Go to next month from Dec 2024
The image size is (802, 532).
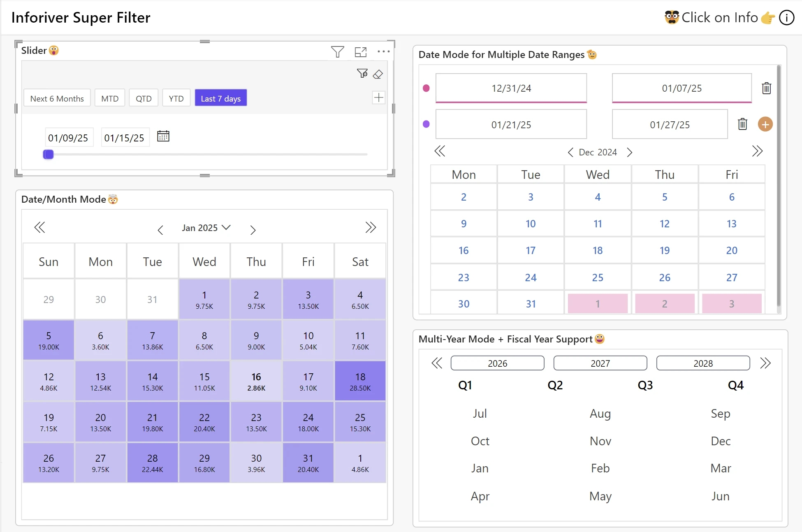coord(630,153)
